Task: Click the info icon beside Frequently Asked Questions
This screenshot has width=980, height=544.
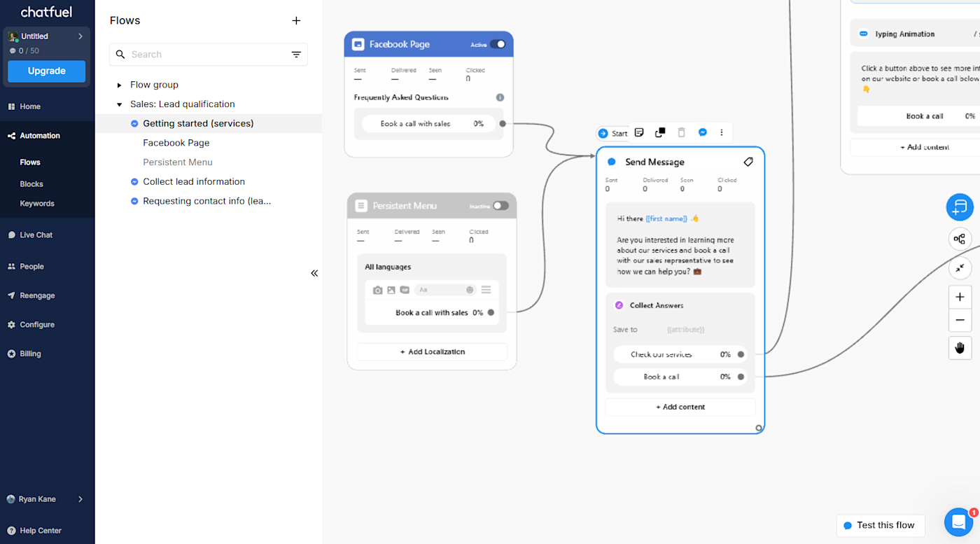Action: 500,97
